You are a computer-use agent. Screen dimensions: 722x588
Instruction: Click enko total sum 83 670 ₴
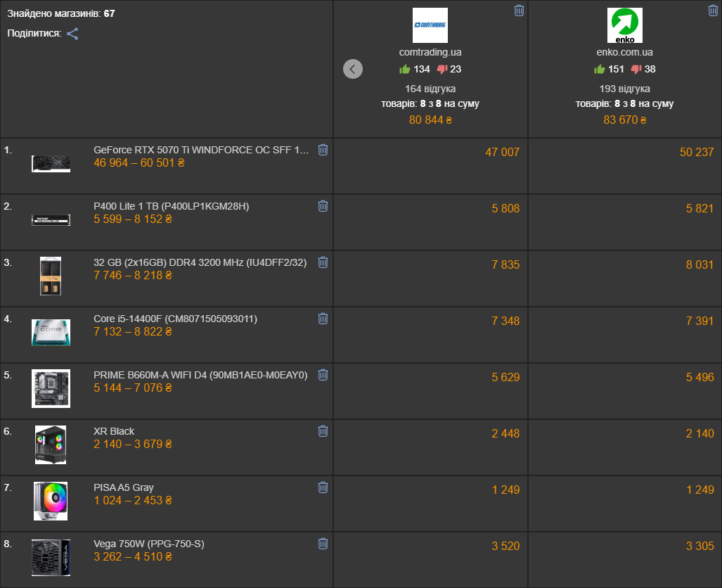(x=625, y=120)
